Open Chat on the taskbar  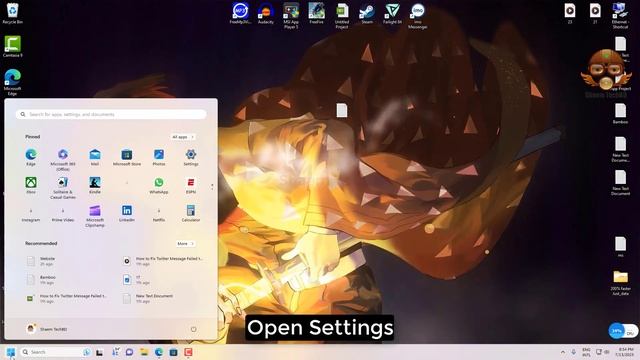pyautogui.click(x=129, y=352)
